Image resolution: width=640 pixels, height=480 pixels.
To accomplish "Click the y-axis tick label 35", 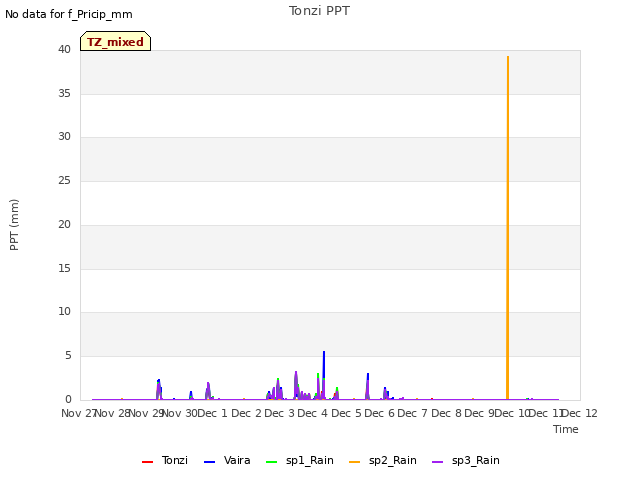I will (x=64, y=93).
